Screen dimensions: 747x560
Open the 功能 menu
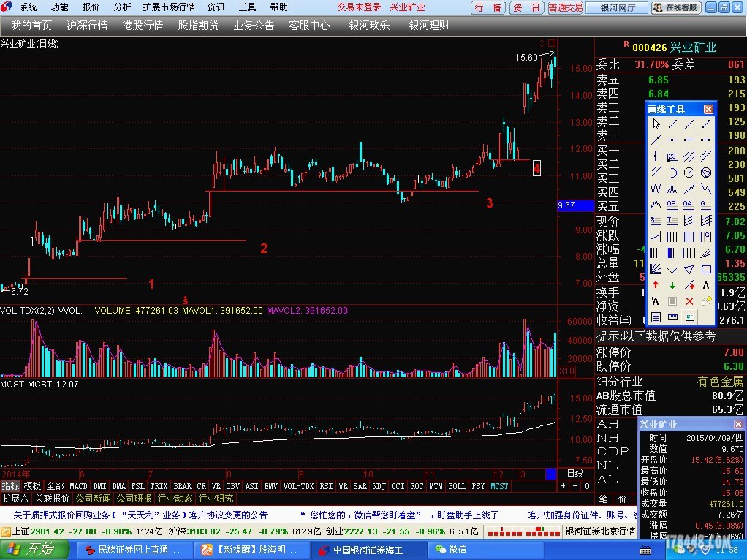point(59,7)
